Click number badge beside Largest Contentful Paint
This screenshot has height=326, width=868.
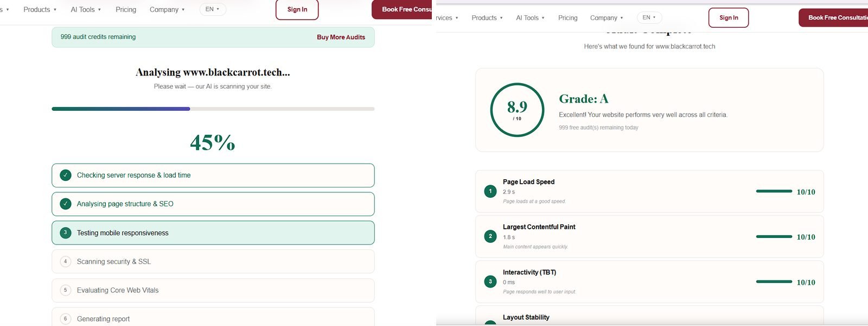[x=490, y=236]
